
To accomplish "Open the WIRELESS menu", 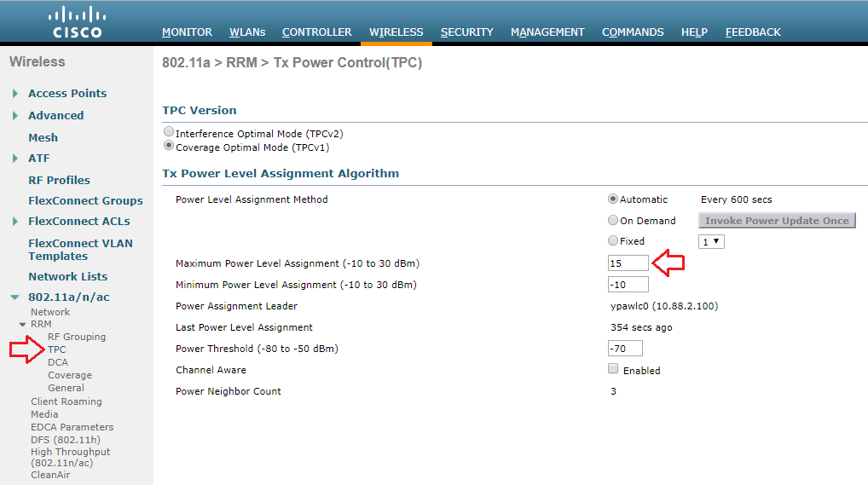I will [396, 32].
